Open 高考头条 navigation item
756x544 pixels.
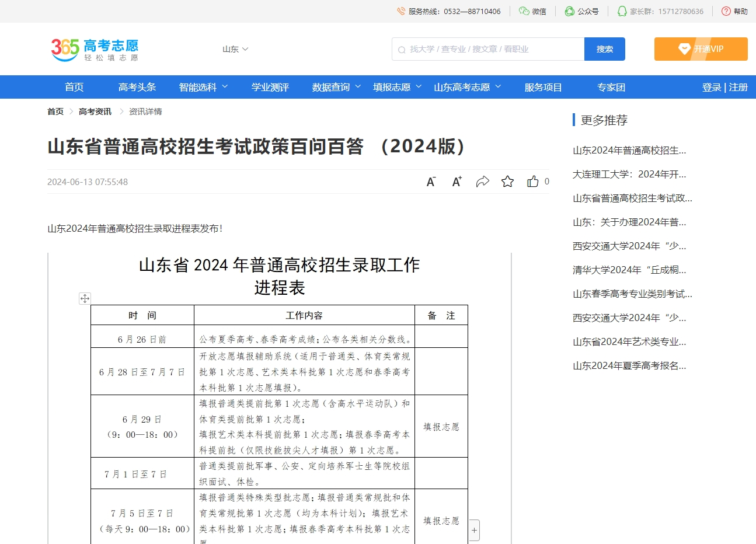[137, 87]
